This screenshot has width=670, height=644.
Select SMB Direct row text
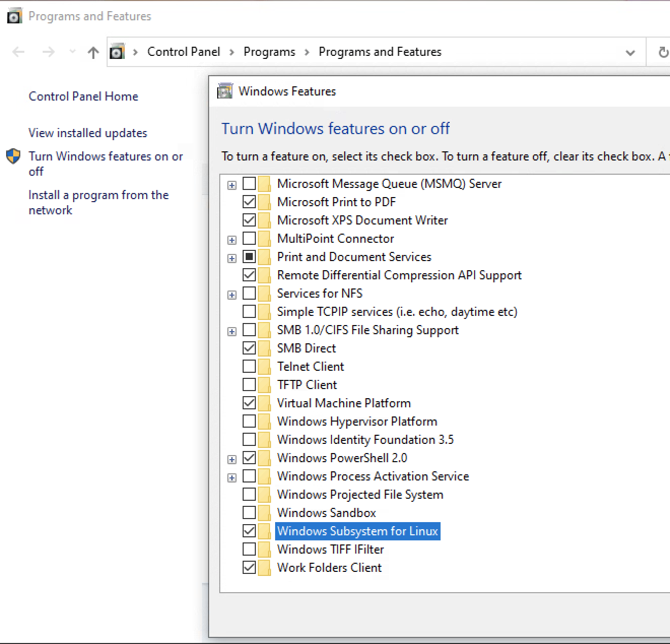307,348
